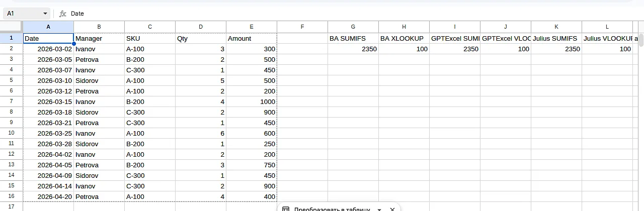644x211 pixels.
Task: Select the column A header
Action: [x=48, y=27]
